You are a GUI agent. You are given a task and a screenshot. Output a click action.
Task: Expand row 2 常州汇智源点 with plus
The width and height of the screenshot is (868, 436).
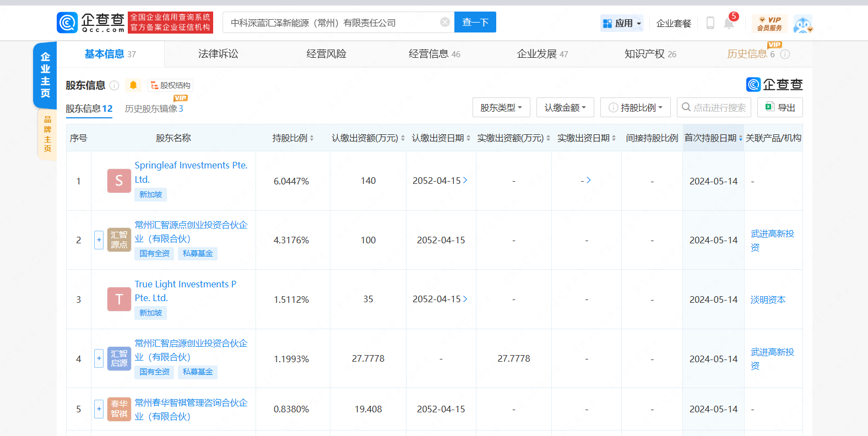pos(99,240)
